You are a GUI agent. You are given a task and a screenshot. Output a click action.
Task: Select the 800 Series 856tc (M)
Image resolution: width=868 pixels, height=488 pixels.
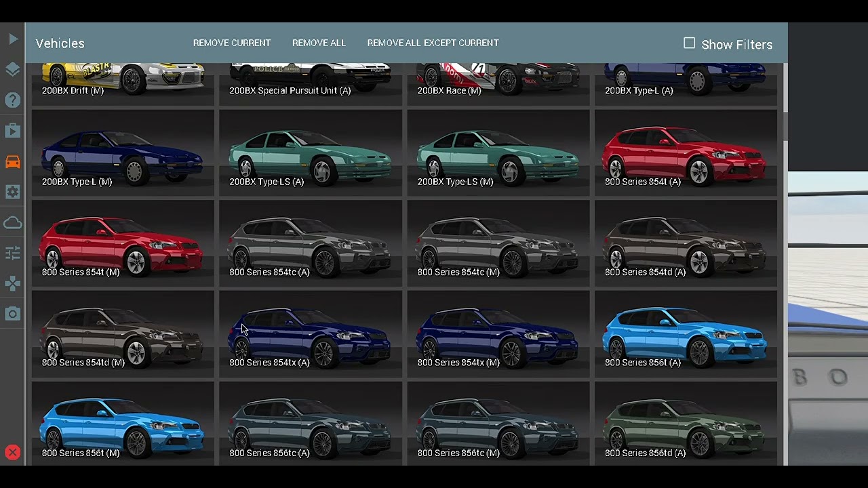coord(498,424)
